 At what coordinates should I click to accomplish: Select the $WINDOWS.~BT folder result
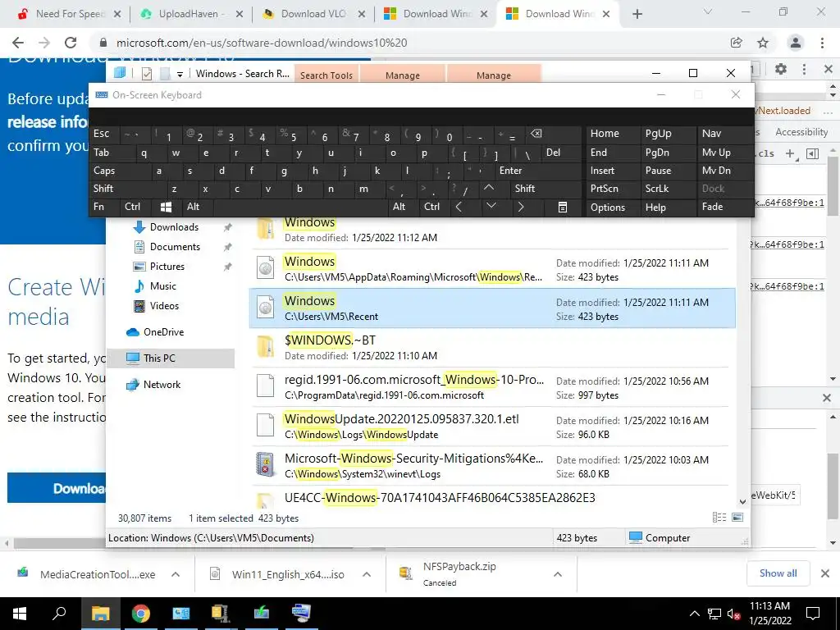click(492, 347)
